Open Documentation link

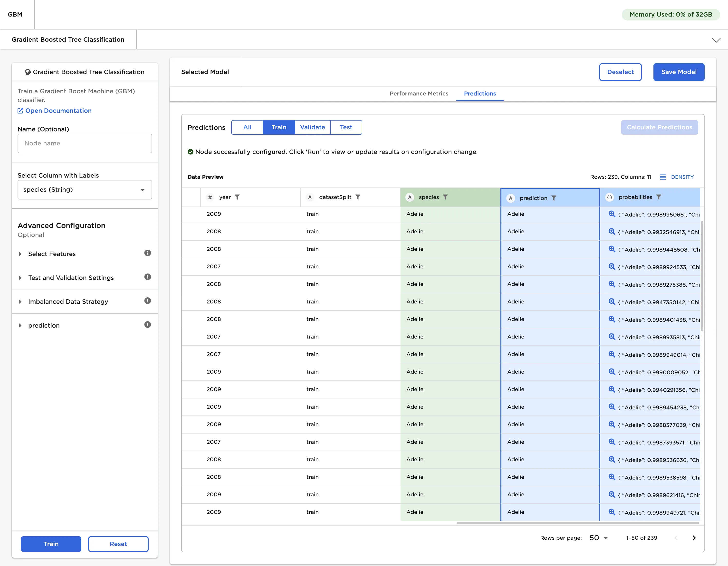tap(55, 111)
